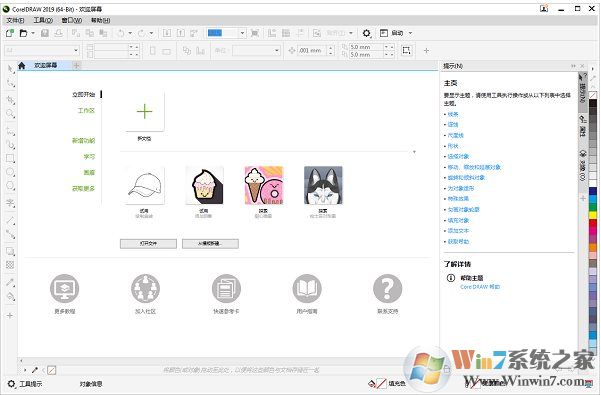Open the husky dog thumbnail
This screenshot has width=601, height=395.
[x=323, y=185]
